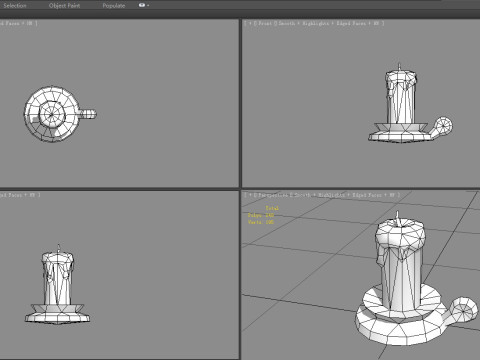The image size is (480, 360).
Task: Switch to the Populate ribbon tab
Action: click(x=114, y=5)
